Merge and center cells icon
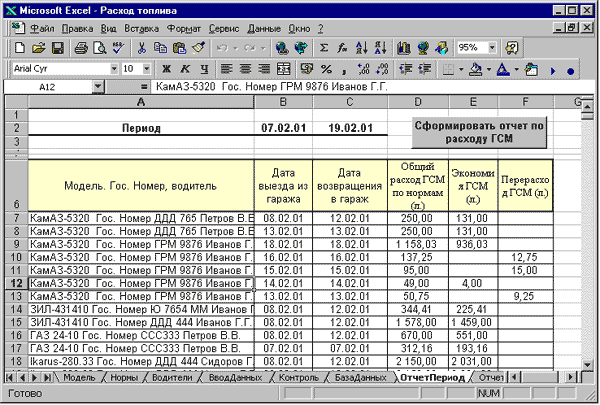This screenshot has height=405, width=600. 283,69
